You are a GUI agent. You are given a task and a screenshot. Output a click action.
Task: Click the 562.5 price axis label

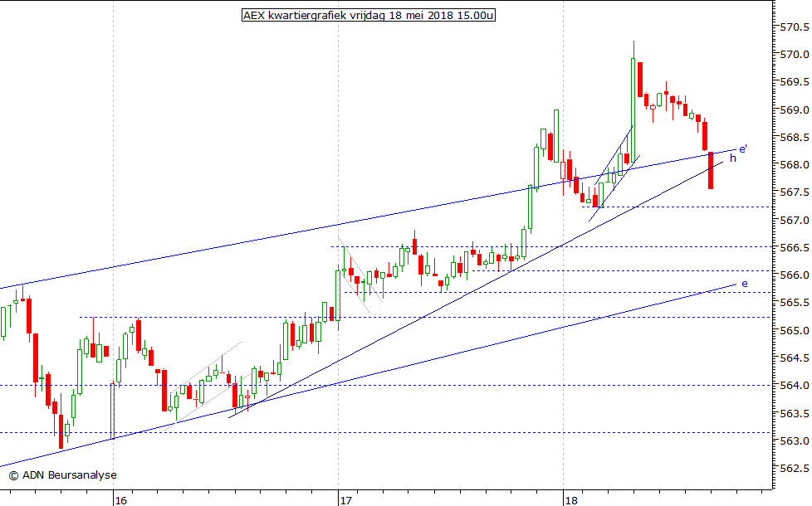795,469
